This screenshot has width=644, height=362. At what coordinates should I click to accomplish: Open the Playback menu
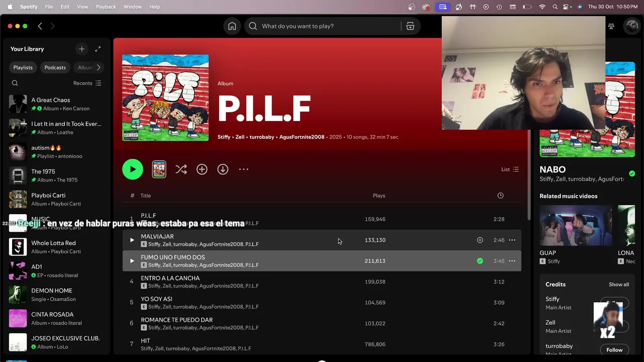(x=106, y=7)
